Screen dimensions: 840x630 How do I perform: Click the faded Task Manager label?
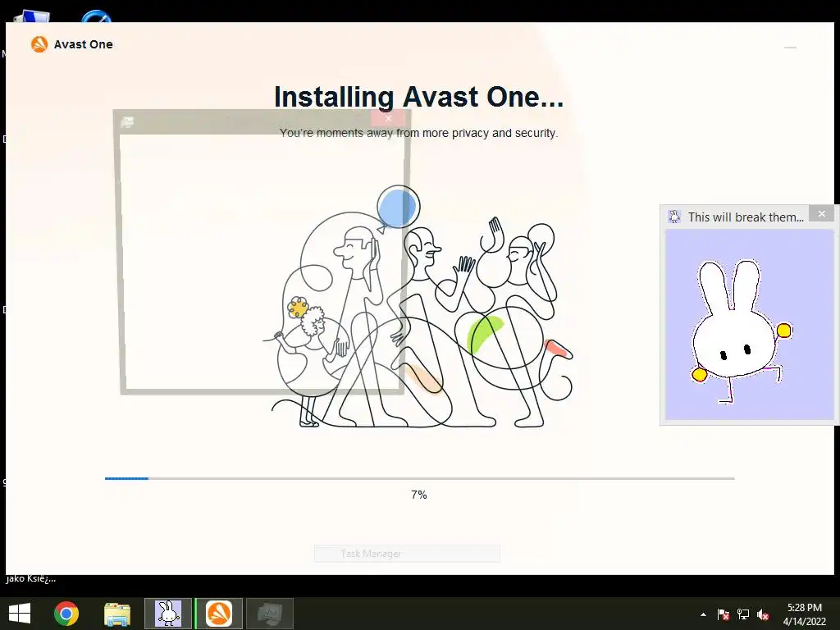[371, 554]
